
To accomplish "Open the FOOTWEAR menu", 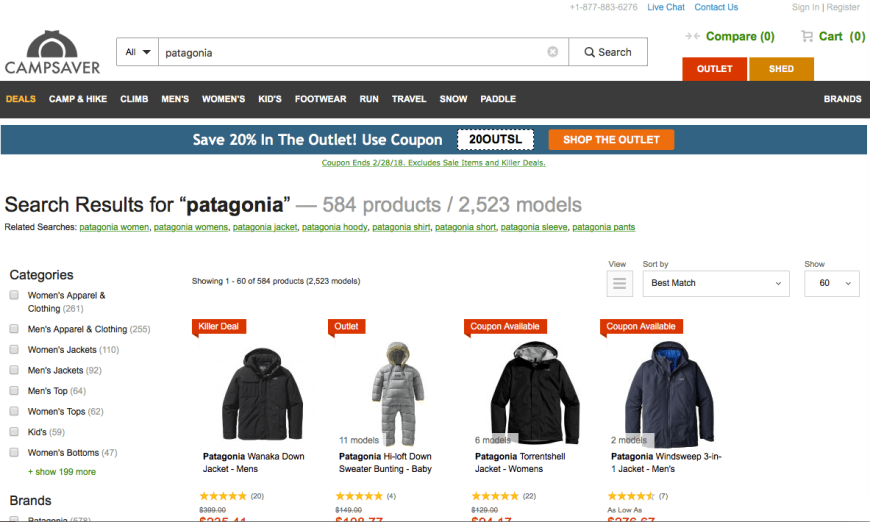I will pyautogui.click(x=321, y=99).
